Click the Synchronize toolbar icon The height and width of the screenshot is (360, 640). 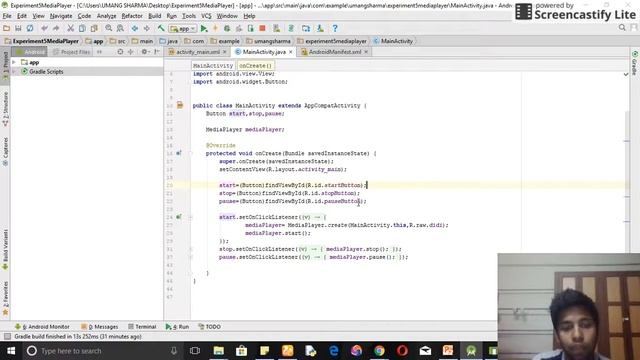30,28
